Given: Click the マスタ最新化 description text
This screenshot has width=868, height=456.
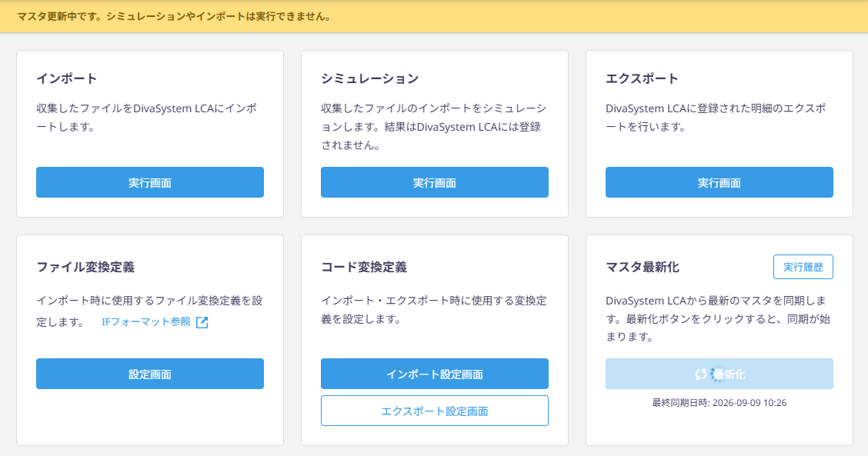Looking at the screenshot, I should pyautogui.click(x=718, y=319).
